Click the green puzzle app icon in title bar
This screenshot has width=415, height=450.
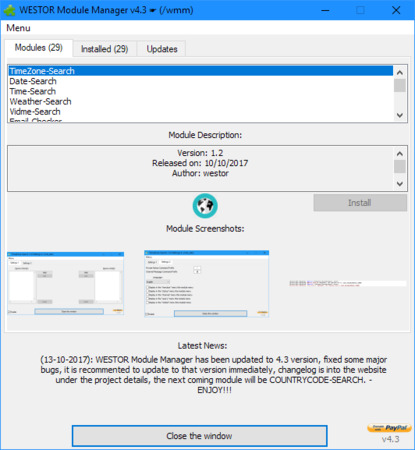point(9,10)
